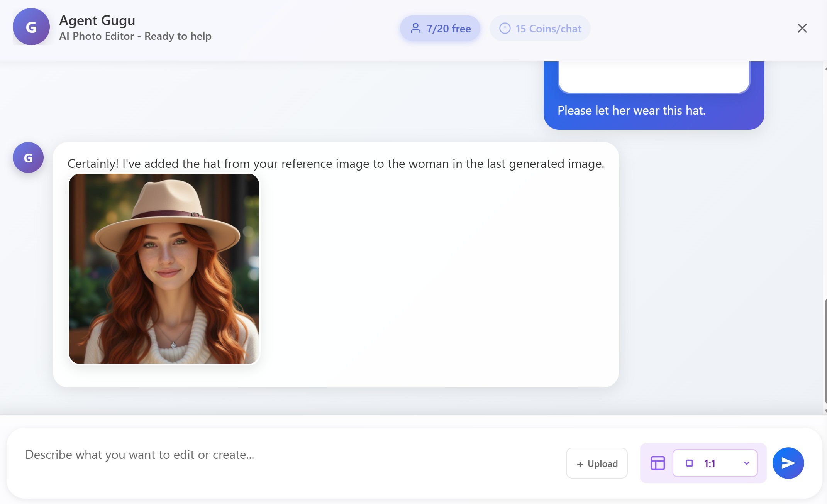Click the plus sign on the Upload button
The width and height of the screenshot is (827, 504).
click(x=580, y=464)
